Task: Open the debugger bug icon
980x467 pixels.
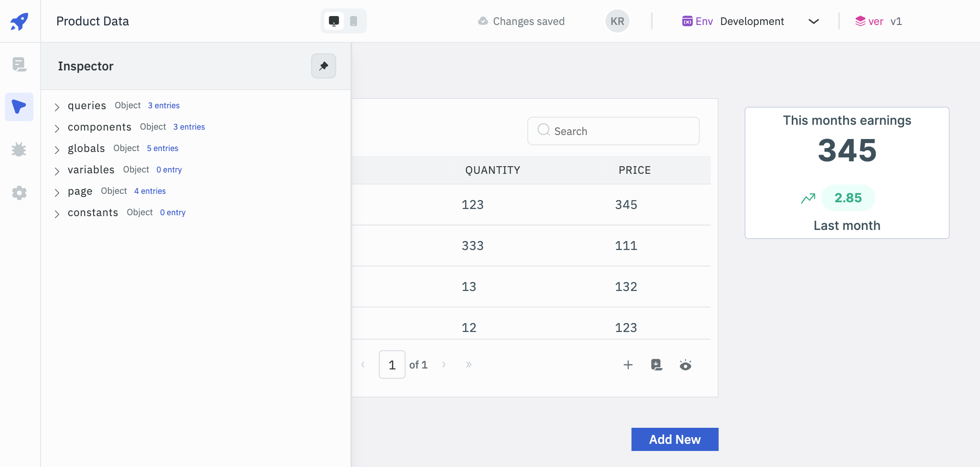Action: tap(19, 150)
